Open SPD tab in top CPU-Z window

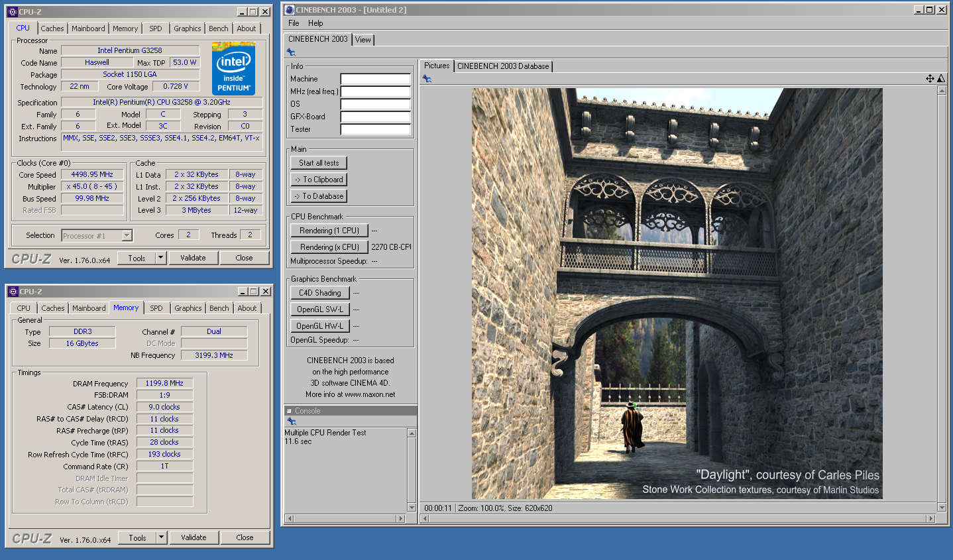[156, 28]
